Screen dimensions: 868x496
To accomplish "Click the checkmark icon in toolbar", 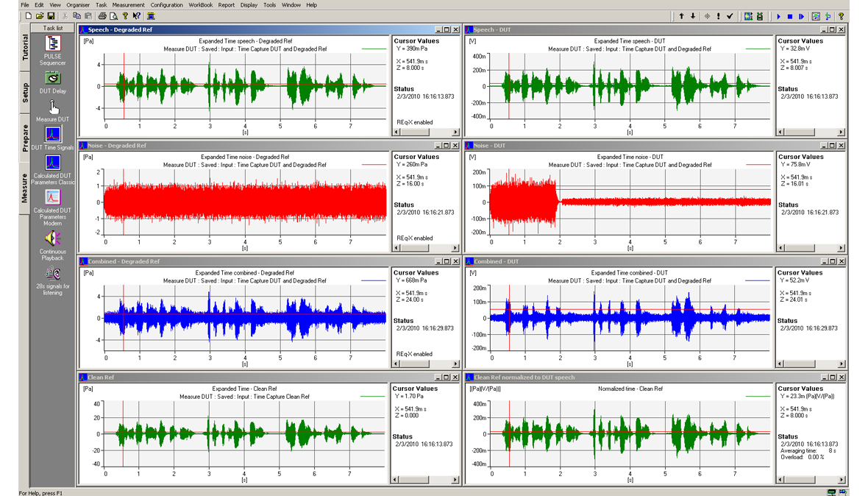I will coord(730,16).
